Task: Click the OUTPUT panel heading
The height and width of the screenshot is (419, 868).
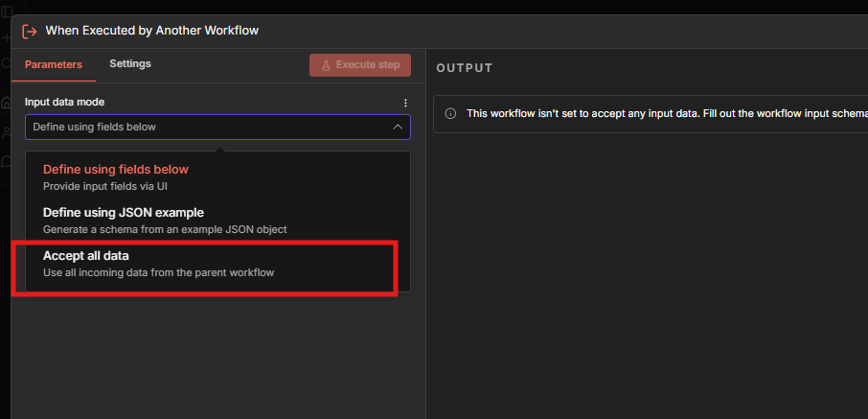Action: pyautogui.click(x=465, y=68)
